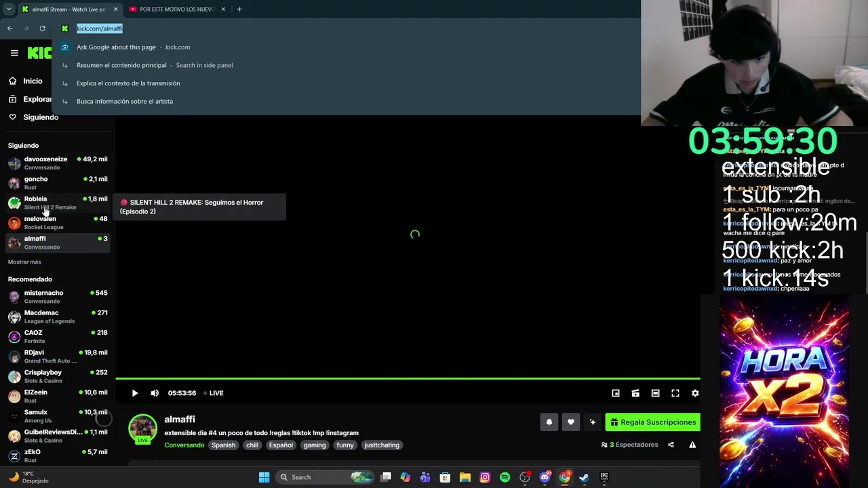Click the Conversando category link
This screenshot has height=488, width=868.
point(184,445)
